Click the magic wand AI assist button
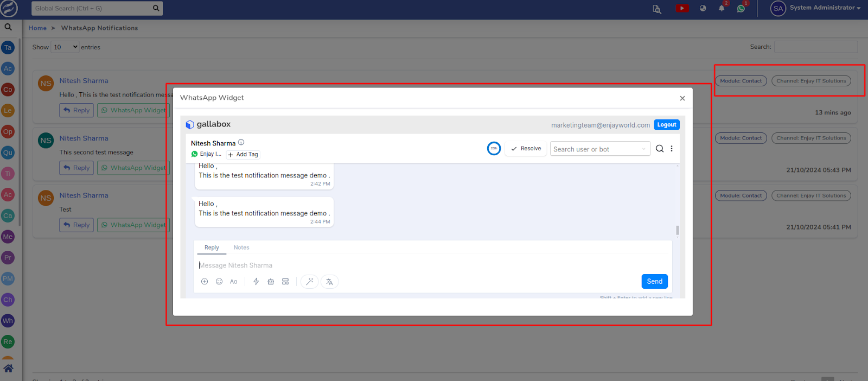 pos(309,282)
